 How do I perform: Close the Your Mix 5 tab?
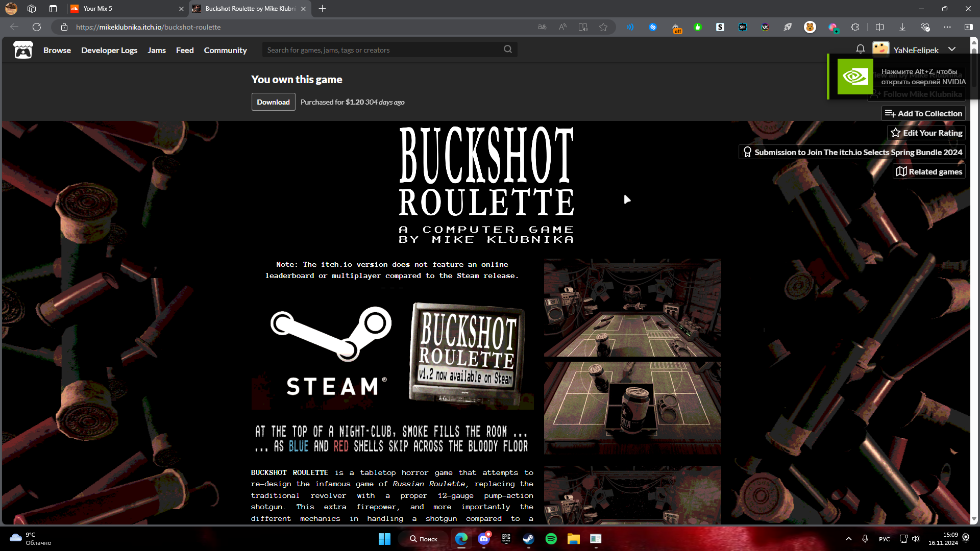pyautogui.click(x=181, y=9)
